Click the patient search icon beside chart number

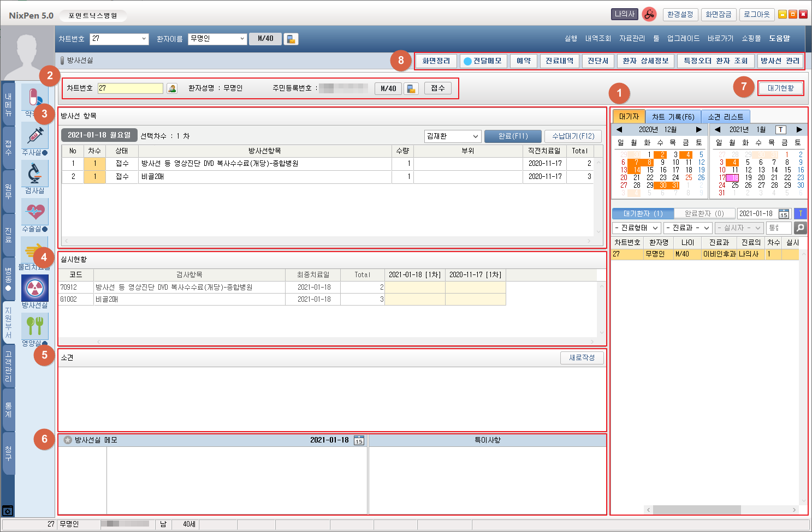(x=172, y=88)
